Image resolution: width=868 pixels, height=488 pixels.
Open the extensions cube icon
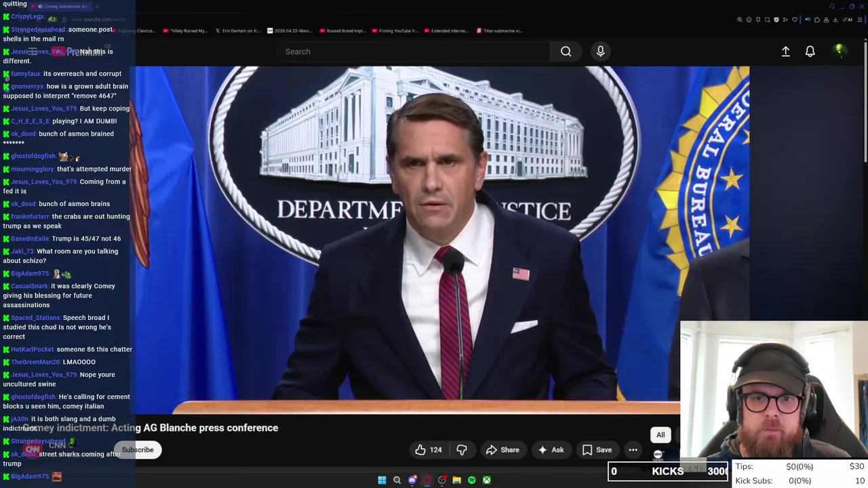click(x=817, y=20)
